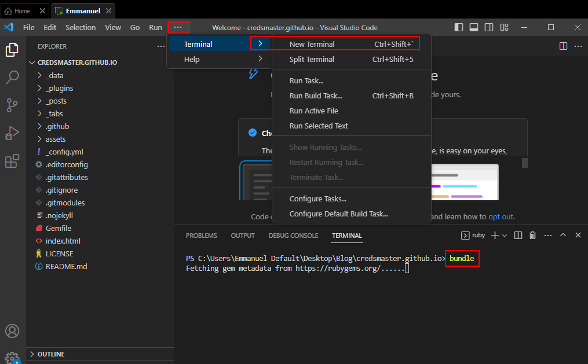The image size is (588, 364).
Task: Open the README.md file
Action: point(100,266)
